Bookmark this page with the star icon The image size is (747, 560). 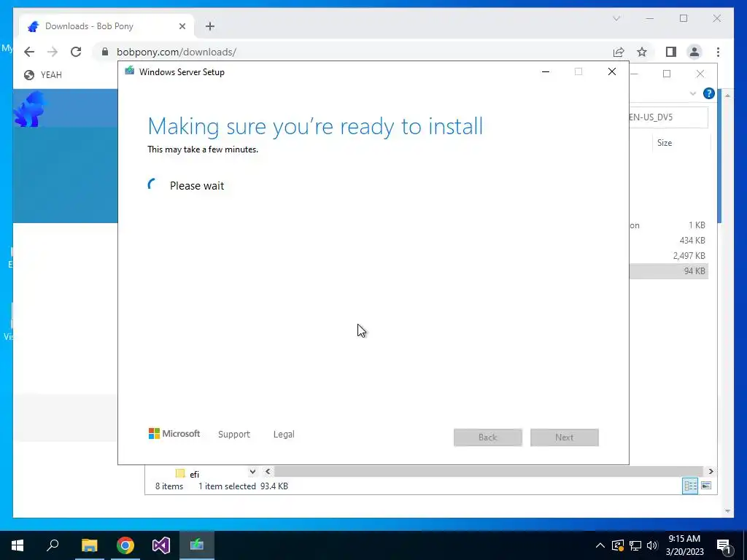[x=642, y=52]
